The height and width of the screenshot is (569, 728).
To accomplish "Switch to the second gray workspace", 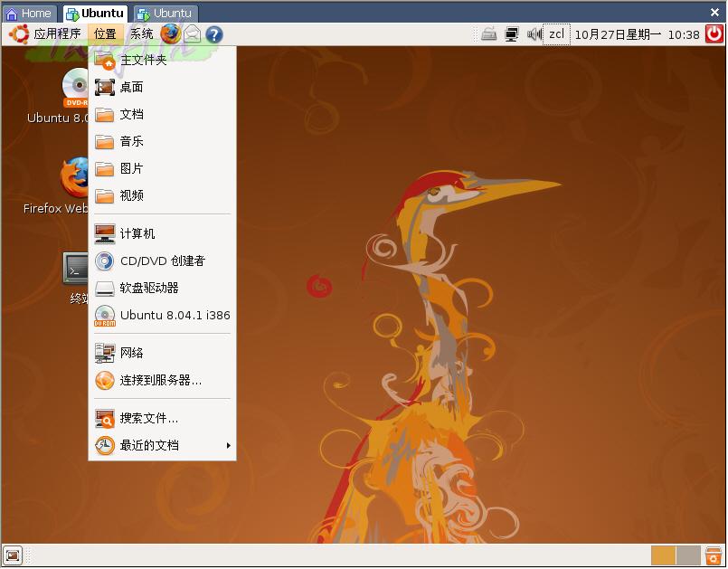I will tap(688, 555).
